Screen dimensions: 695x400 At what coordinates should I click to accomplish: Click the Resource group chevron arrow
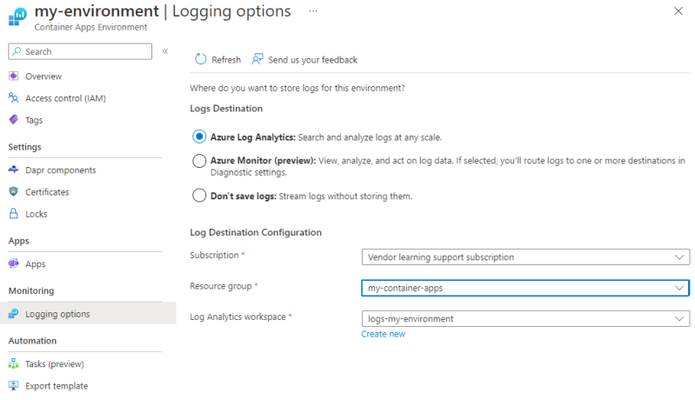(x=679, y=288)
